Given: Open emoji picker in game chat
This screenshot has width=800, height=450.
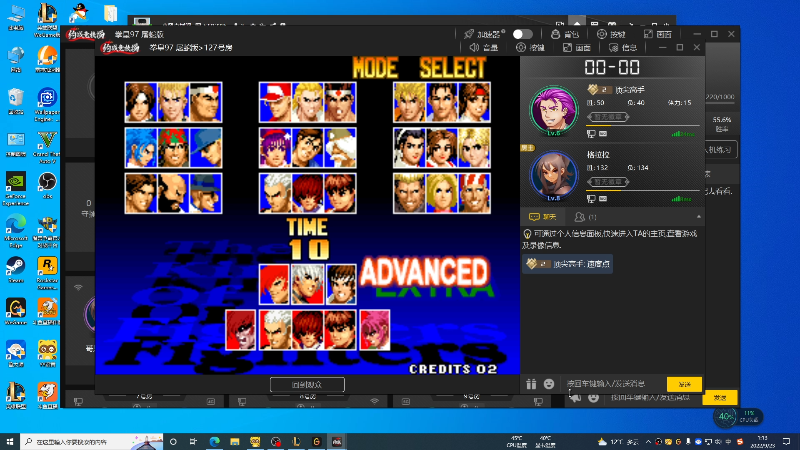Looking at the screenshot, I should [548, 384].
